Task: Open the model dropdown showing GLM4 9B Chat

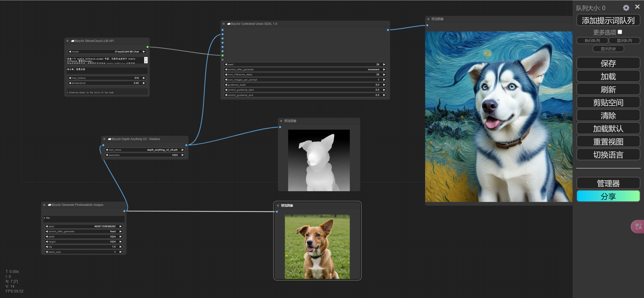Action: point(107,51)
